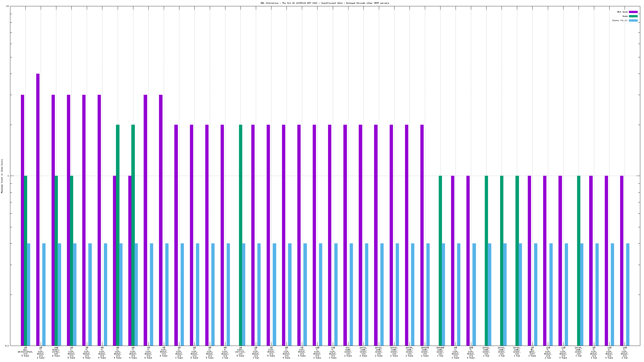The height and width of the screenshot is (362, 644).
Task: Click the 36407@ iadb.isipp.com label
Action: coord(425,352)
